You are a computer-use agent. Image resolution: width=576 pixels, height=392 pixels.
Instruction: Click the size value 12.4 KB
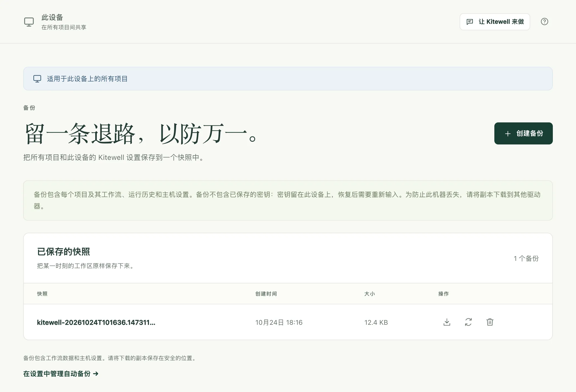click(x=376, y=322)
